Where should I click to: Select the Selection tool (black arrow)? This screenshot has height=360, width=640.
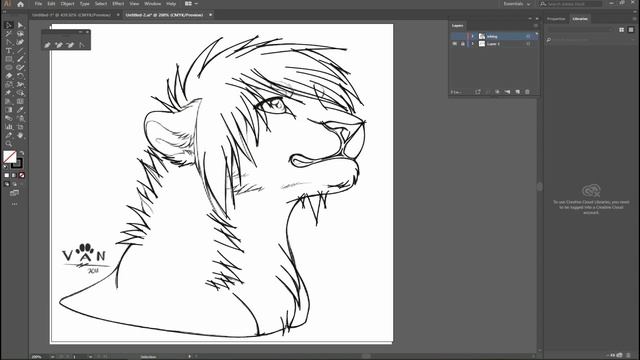pos(9,25)
